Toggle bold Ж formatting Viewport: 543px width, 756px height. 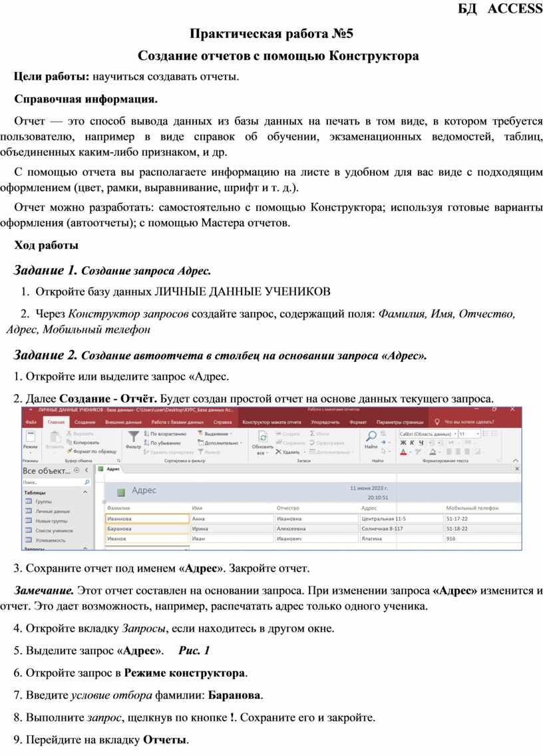coord(403,443)
